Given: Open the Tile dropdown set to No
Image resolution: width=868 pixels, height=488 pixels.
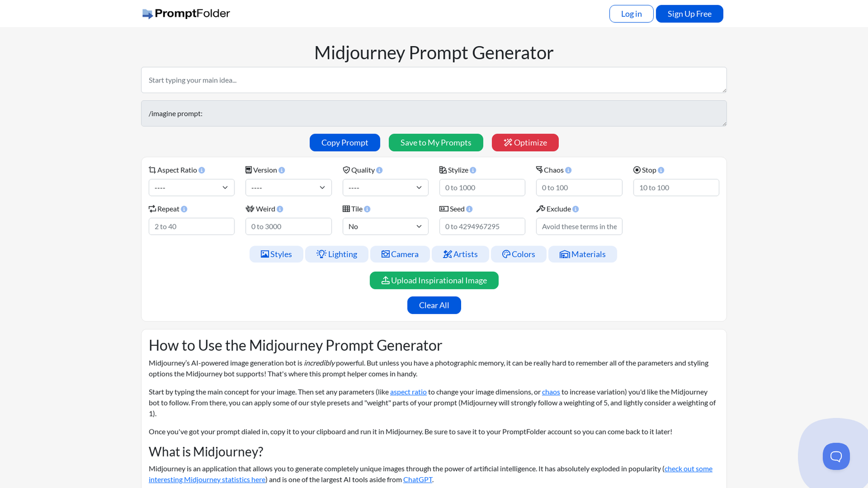Looking at the screenshot, I should click(385, 227).
